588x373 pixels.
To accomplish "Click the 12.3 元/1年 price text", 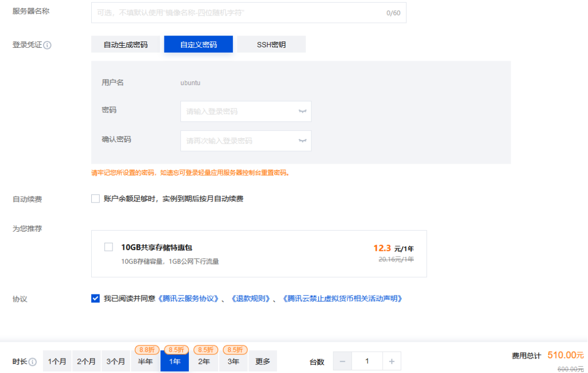I will (x=393, y=248).
